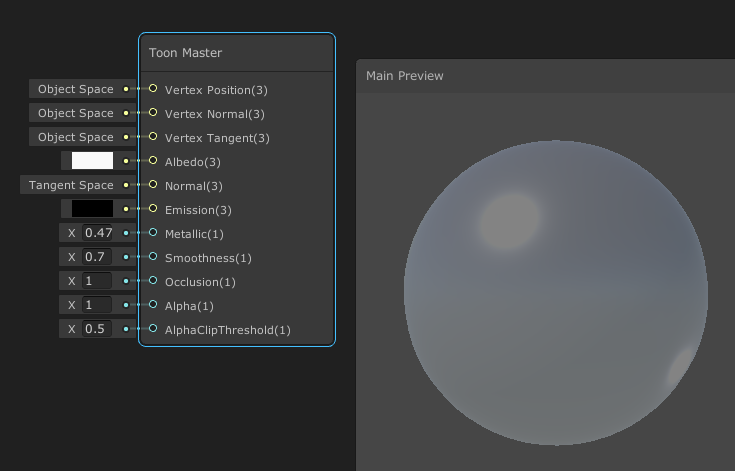Click the Normal input port

(x=153, y=184)
